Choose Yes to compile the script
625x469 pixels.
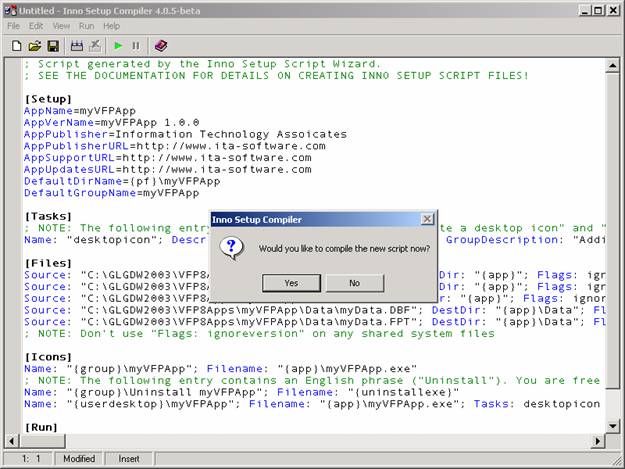(291, 283)
